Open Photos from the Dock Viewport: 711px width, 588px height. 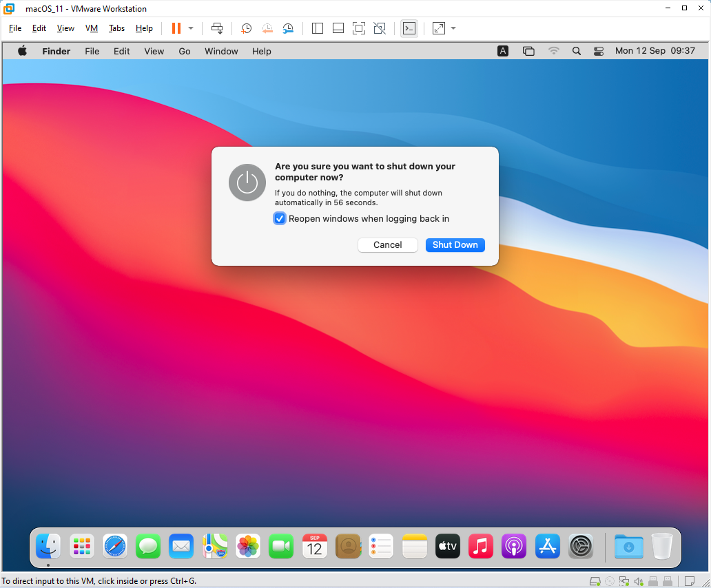[248, 546]
